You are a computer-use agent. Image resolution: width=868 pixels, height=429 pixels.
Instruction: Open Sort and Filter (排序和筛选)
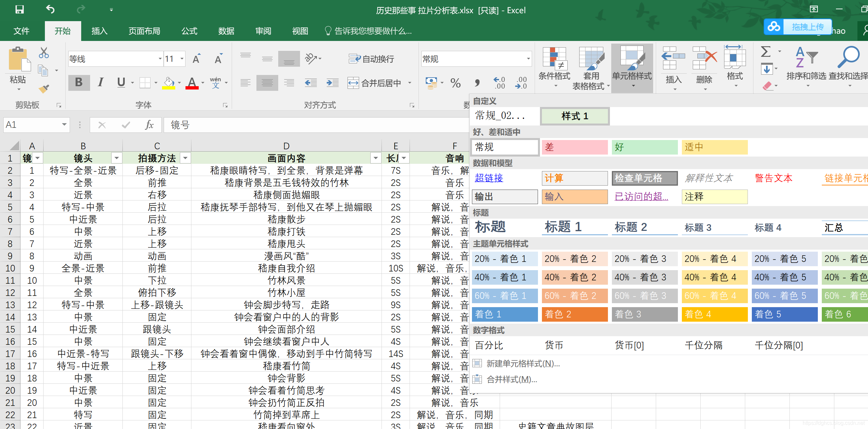point(806,66)
